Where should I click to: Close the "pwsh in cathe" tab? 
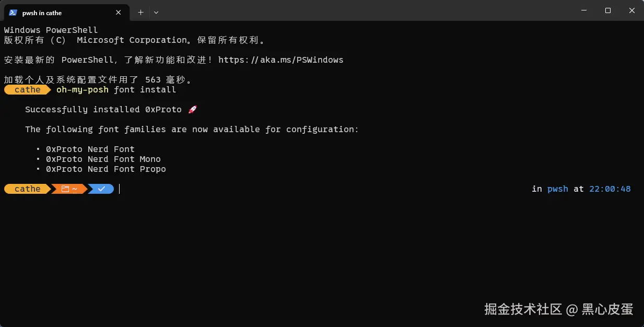coord(119,13)
